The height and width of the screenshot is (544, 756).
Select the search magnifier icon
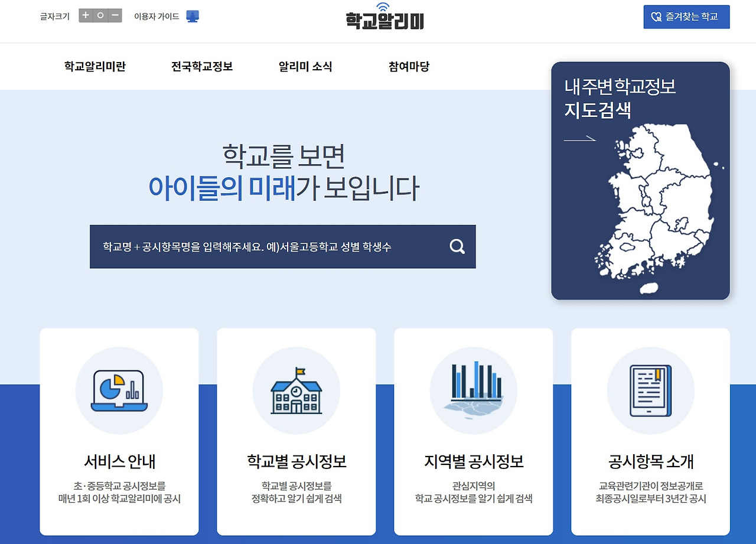(456, 246)
